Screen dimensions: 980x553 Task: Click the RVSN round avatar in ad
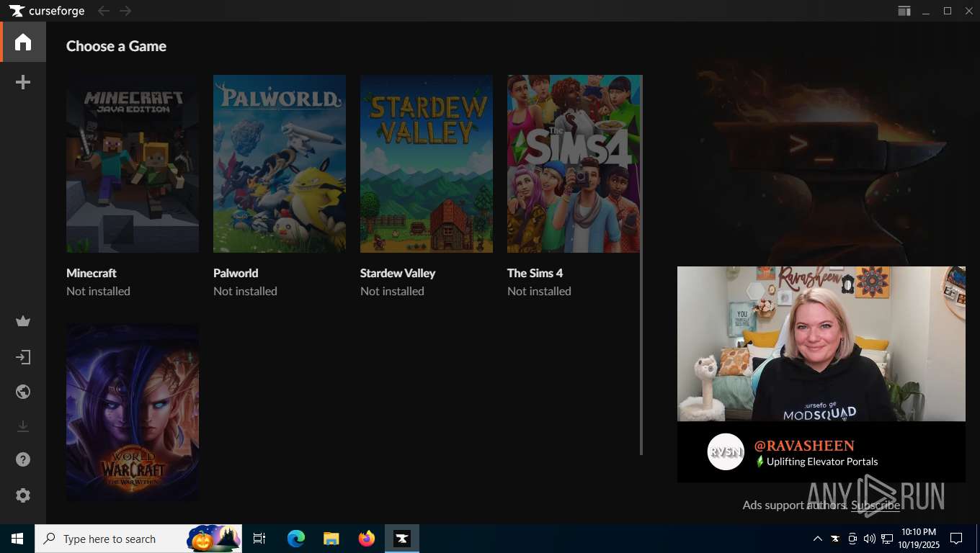(x=726, y=451)
